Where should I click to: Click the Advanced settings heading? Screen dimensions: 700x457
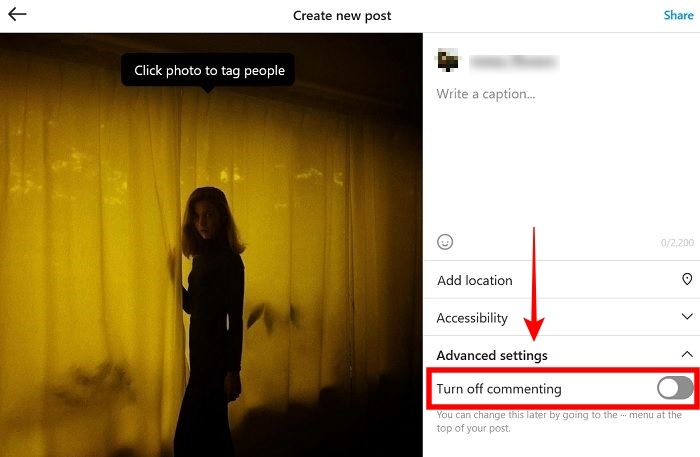click(x=492, y=355)
